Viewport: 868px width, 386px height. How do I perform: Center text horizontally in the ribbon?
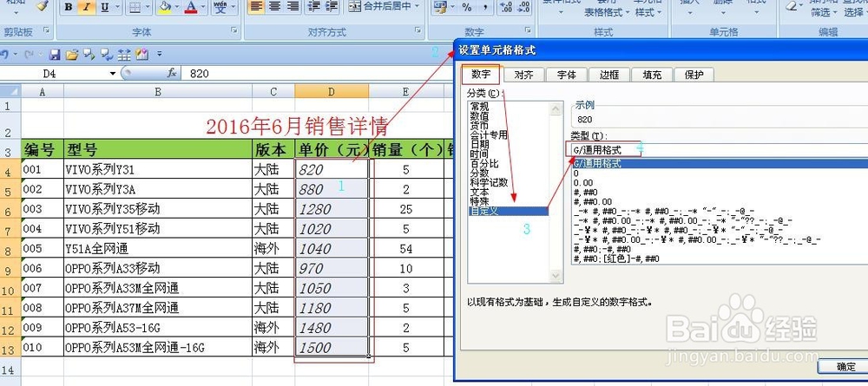click(x=274, y=7)
